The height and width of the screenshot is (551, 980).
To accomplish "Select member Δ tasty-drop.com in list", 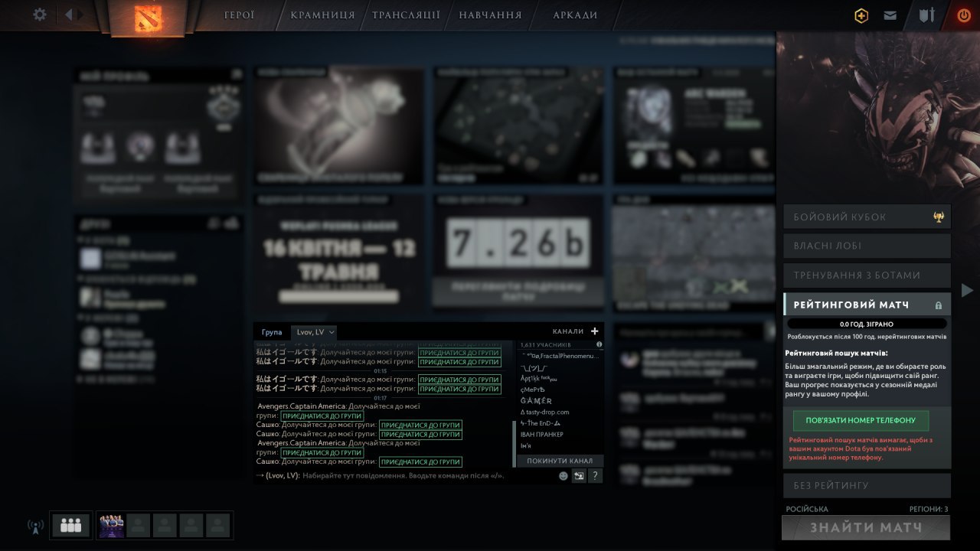I will click(x=544, y=412).
